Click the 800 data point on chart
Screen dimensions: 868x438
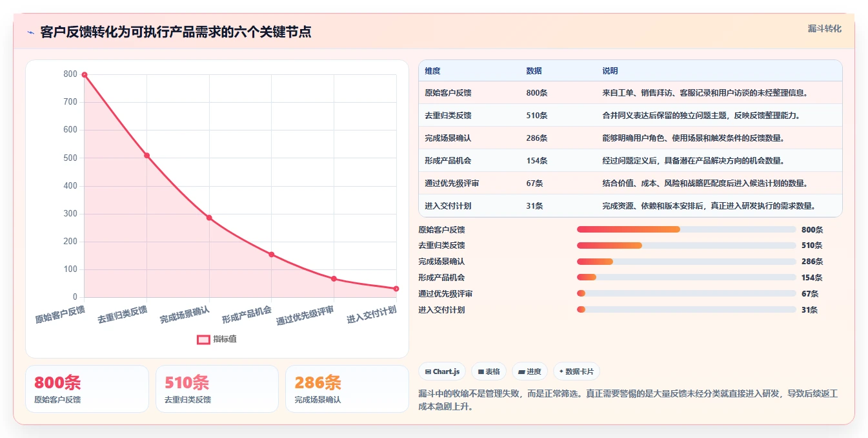point(85,75)
